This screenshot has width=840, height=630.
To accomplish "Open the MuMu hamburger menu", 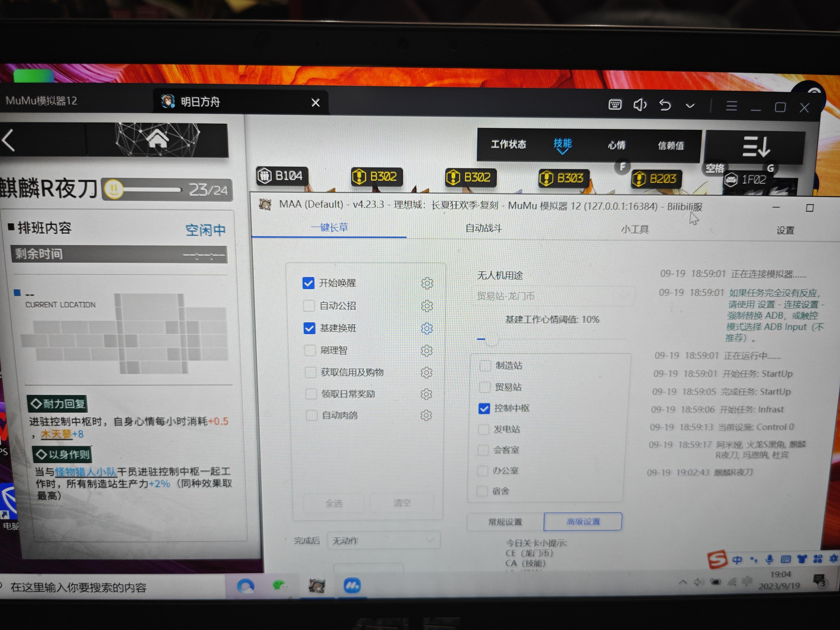I will click(x=731, y=106).
